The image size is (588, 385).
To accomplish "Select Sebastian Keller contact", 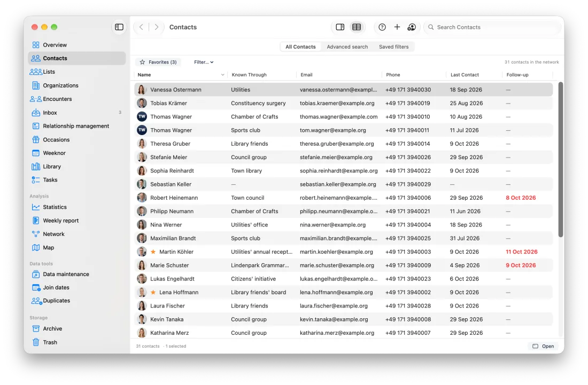I will click(344, 184).
